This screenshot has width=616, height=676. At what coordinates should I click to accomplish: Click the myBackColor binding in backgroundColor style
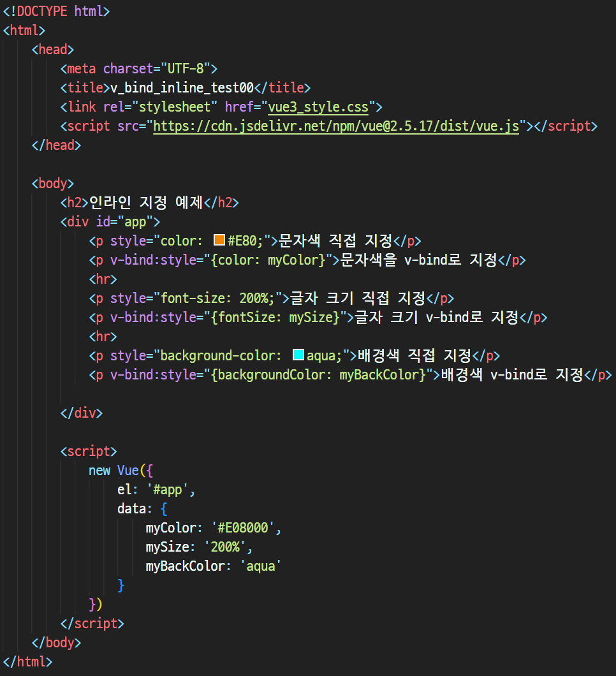click(x=379, y=374)
